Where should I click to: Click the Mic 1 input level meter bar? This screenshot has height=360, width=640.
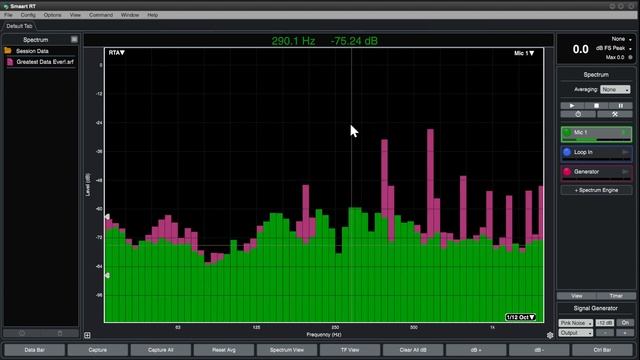[x=597, y=140]
